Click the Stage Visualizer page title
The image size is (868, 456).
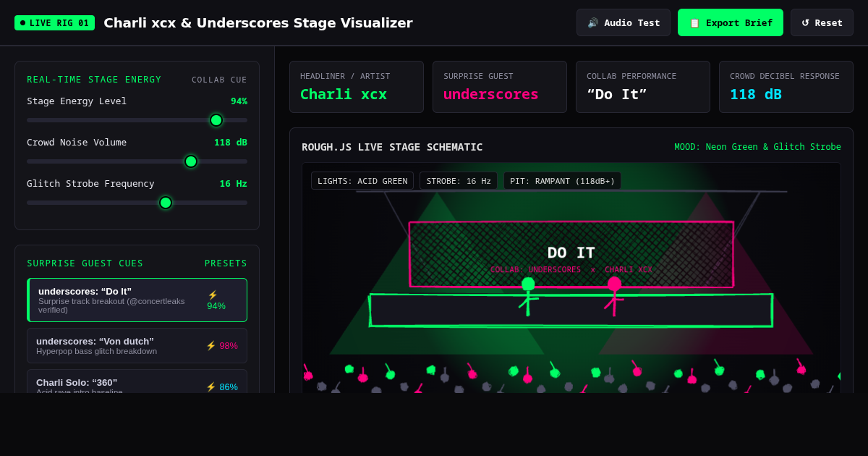click(x=258, y=22)
